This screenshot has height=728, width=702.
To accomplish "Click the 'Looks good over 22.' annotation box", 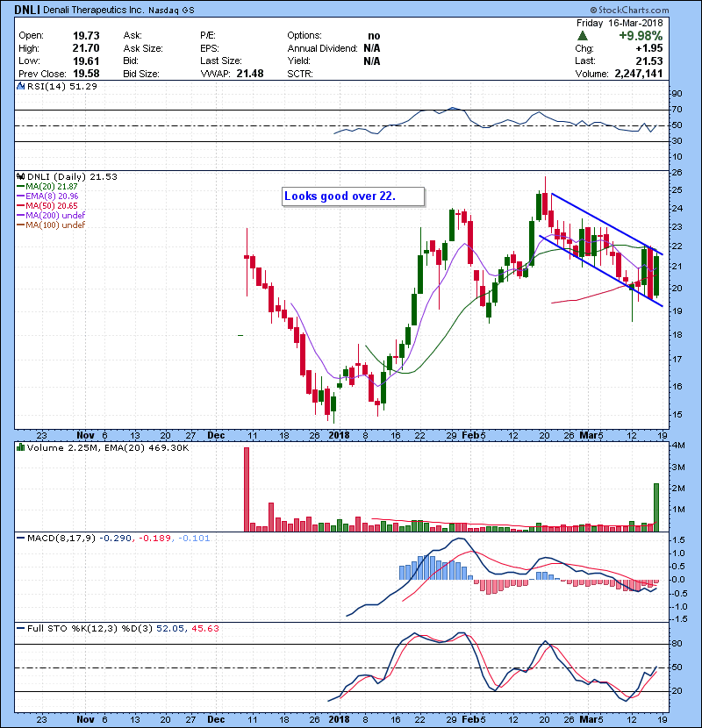I will (x=353, y=196).
